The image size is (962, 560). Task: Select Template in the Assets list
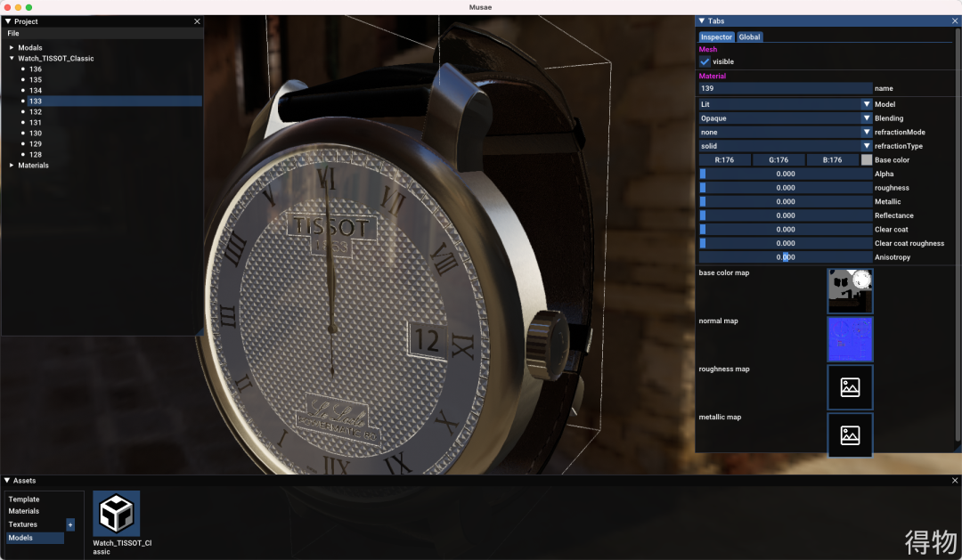(x=24, y=499)
